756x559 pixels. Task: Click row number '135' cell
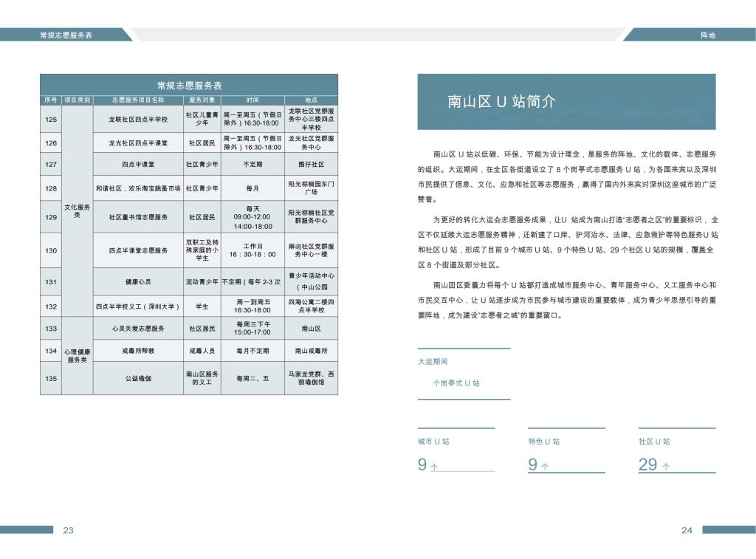point(51,378)
